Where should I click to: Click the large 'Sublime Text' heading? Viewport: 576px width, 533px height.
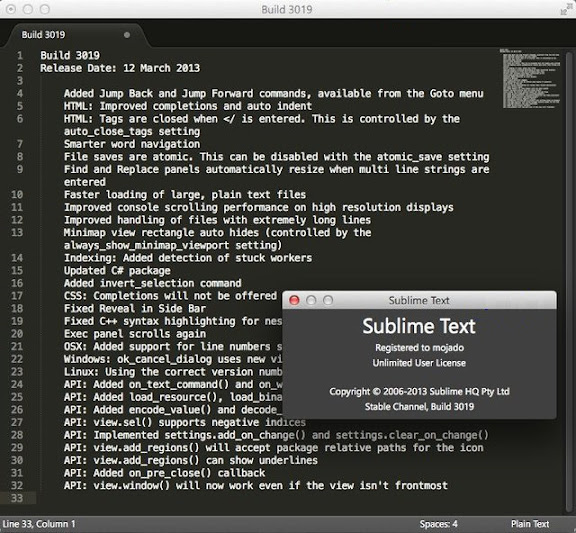pyautogui.click(x=419, y=326)
